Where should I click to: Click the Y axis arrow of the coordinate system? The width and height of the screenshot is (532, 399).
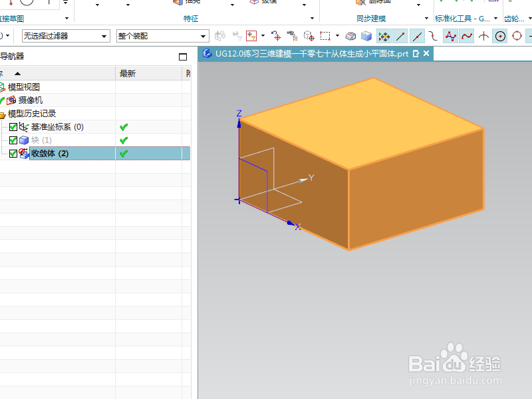pos(303,180)
